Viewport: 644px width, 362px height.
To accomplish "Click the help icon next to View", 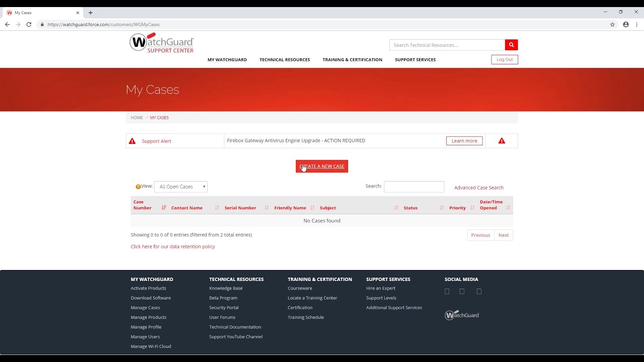I will [138, 187].
